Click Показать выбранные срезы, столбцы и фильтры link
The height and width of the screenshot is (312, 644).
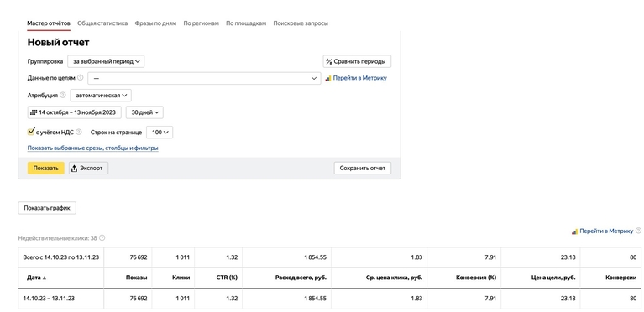tap(93, 148)
